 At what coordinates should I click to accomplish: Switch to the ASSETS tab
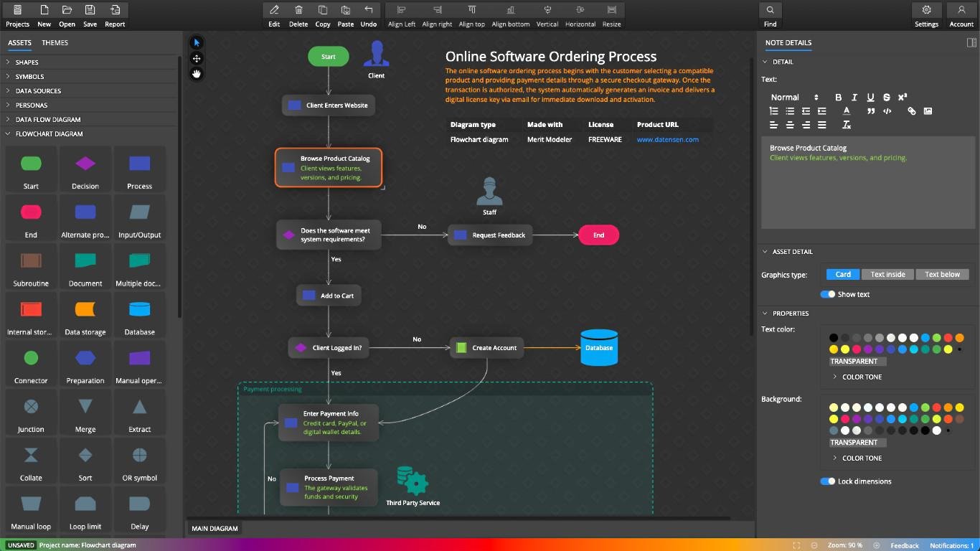pos(19,43)
